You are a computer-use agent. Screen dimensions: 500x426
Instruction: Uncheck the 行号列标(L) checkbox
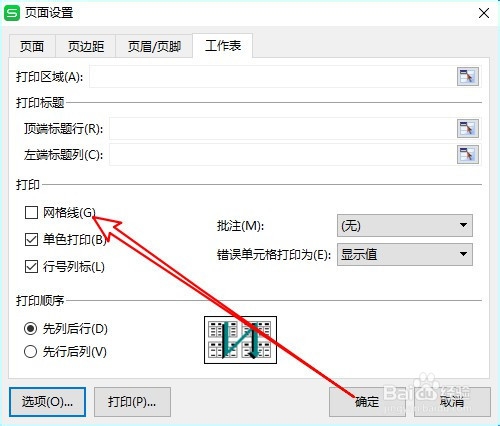(31, 266)
